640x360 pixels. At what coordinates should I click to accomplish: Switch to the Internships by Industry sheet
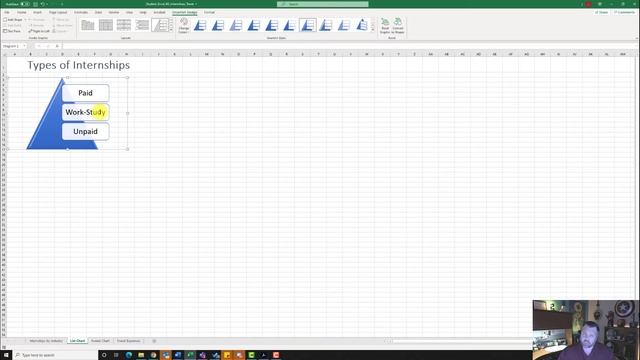46,341
